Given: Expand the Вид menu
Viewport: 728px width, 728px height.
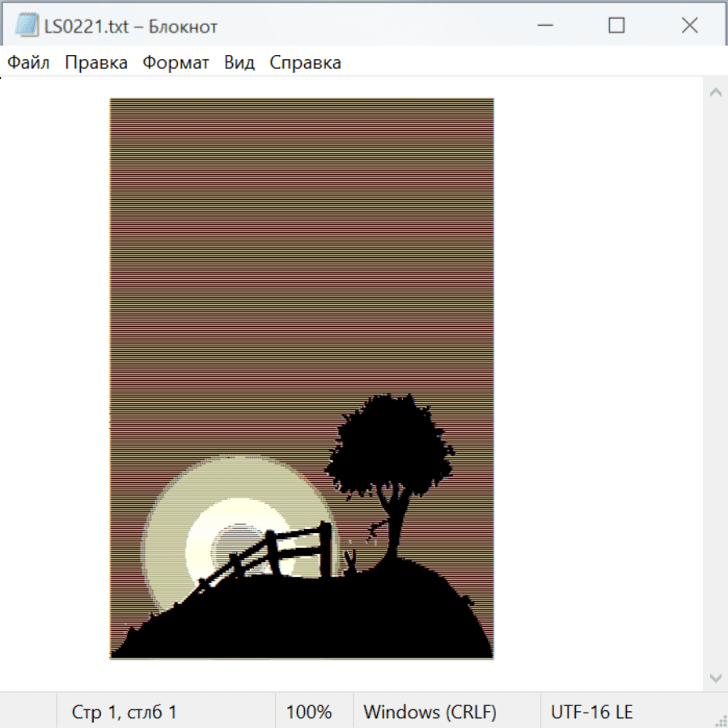Looking at the screenshot, I should 239,63.
